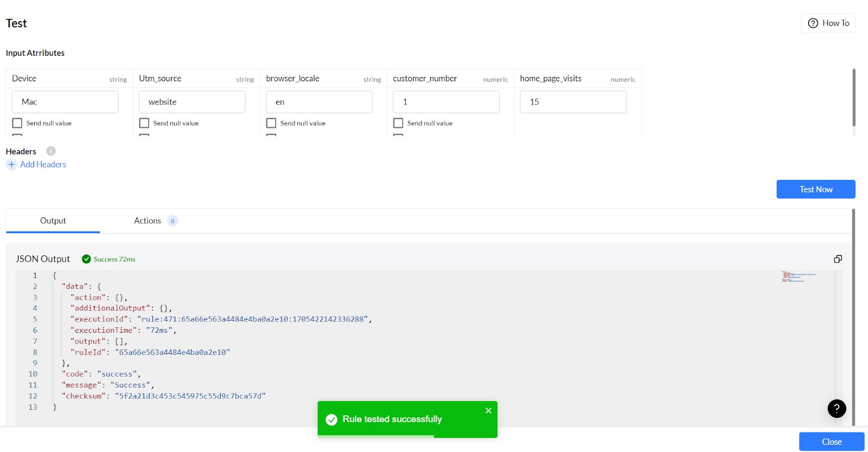This screenshot has width=868, height=452.
Task: Enable Send null value for customer_number
Action: click(398, 123)
